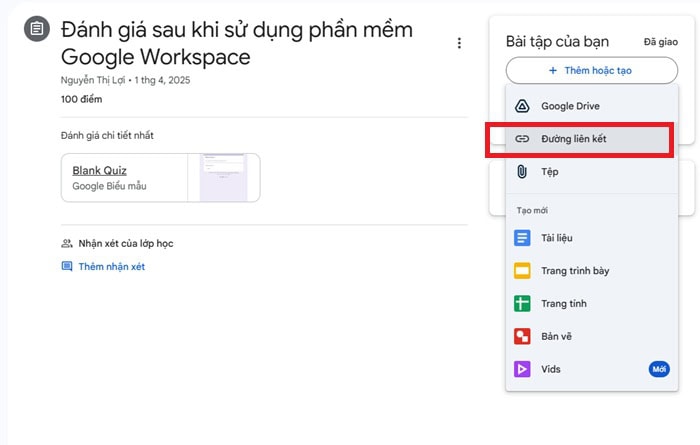Click the yellow Slides icon

[x=522, y=271]
